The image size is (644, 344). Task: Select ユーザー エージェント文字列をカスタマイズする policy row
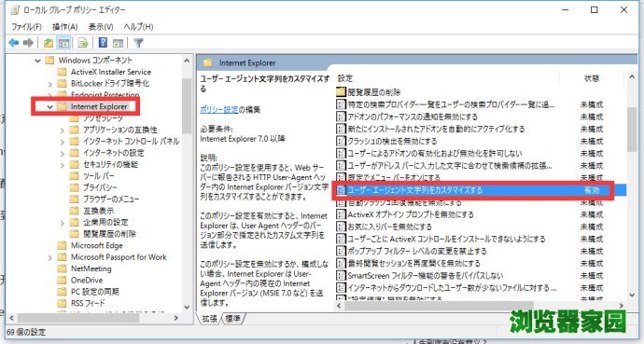coord(480,190)
